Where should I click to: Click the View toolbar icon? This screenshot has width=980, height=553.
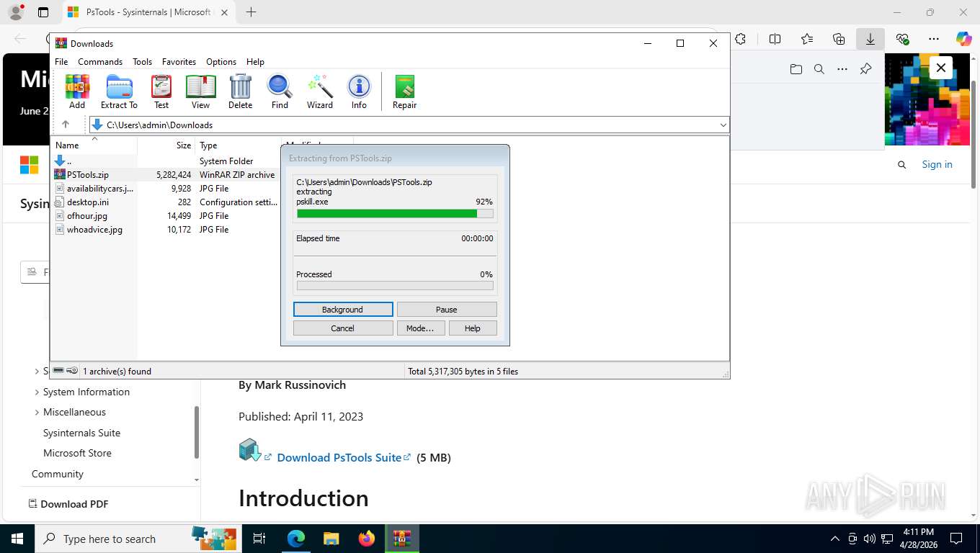point(200,91)
